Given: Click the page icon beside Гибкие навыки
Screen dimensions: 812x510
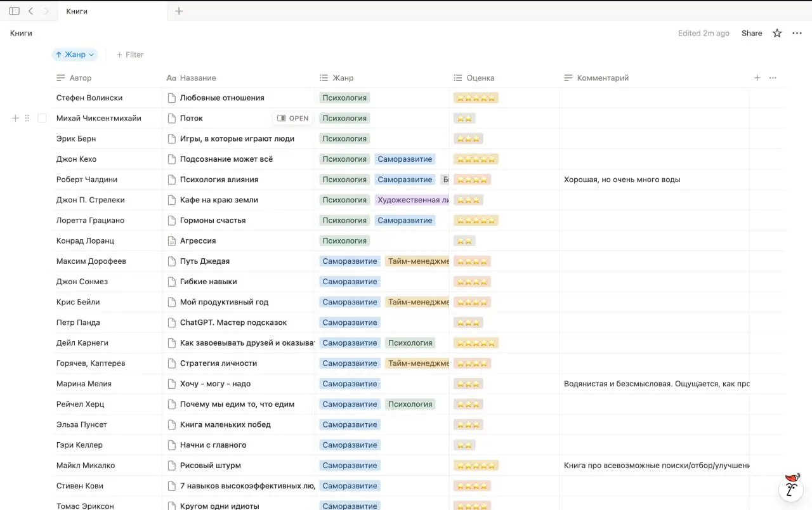Looking at the screenshot, I should 171,282.
